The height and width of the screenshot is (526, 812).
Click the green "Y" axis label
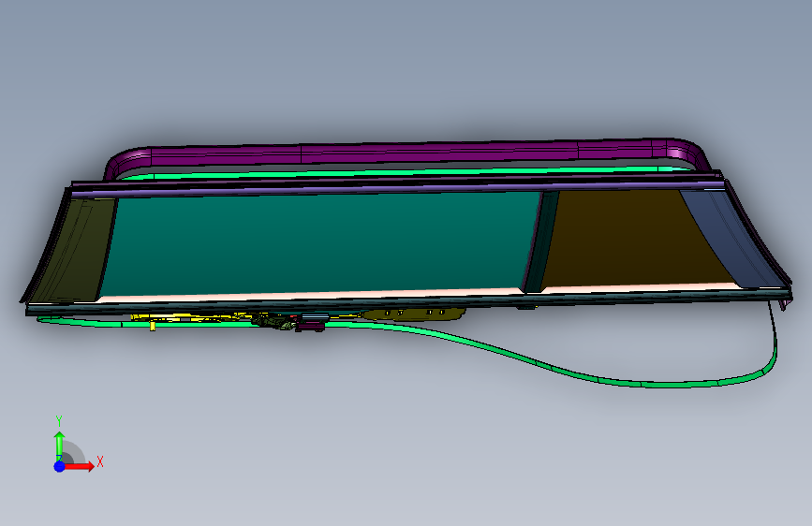[59, 421]
